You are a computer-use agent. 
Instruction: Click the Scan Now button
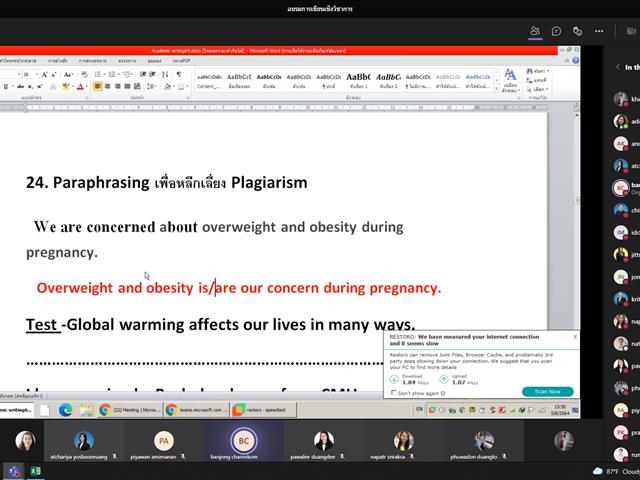click(x=547, y=391)
